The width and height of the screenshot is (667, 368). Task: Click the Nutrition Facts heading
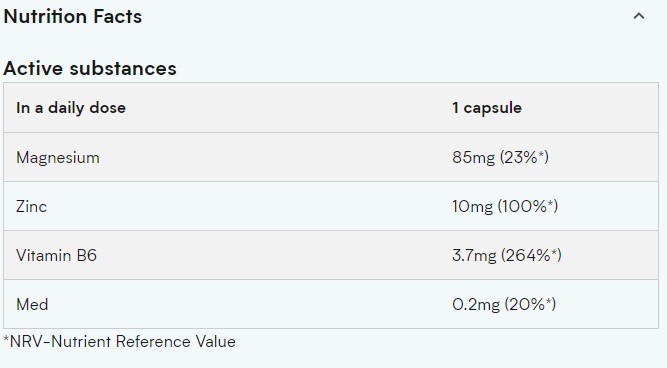point(73,17)
